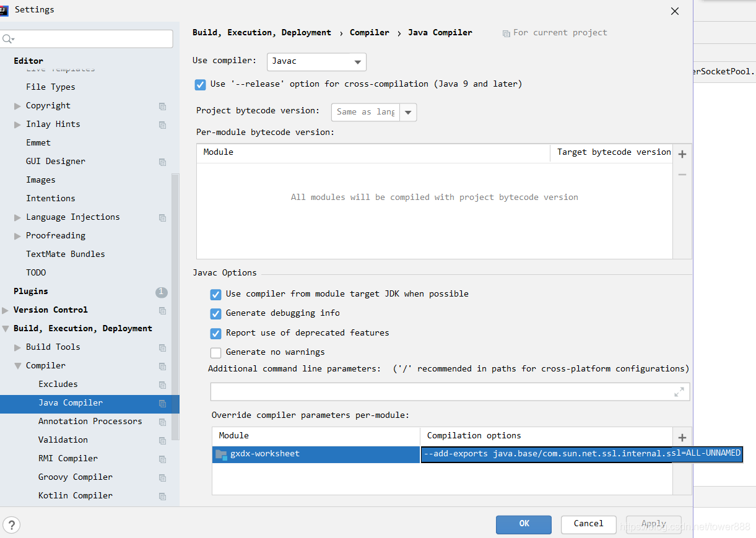This screenshot has height=538, width=756.
Task: Expand the Inlay Hints tree node
Action: coord(17,124)
